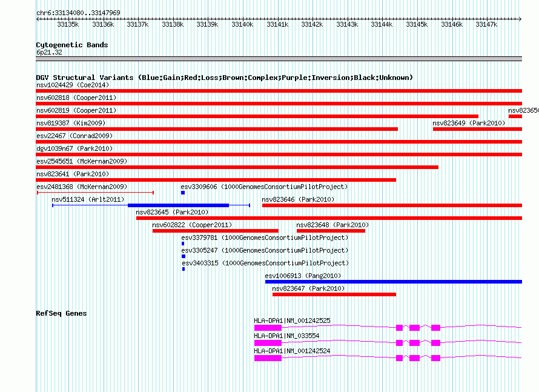This screenshot has width=539, height=392.
Task: Select the nsv823649 (Park2010) label
Action: point(469,123)
